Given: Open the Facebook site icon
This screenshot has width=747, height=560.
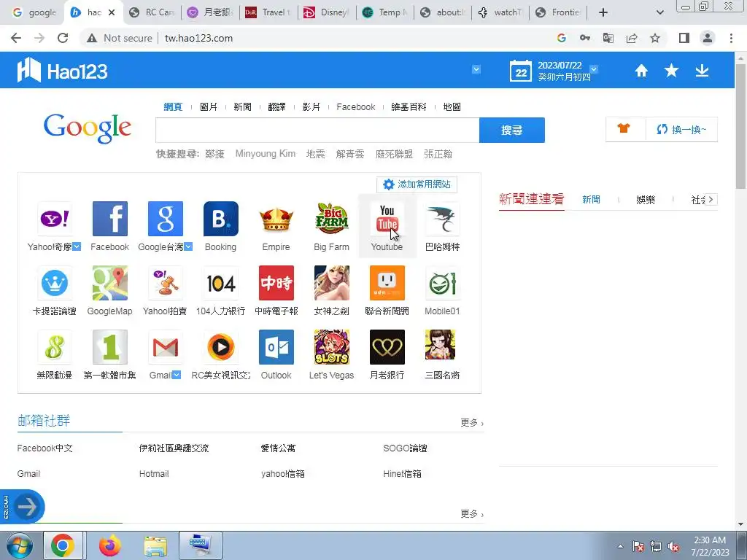Looking at the screenshot, I should (x=110, y=219).
